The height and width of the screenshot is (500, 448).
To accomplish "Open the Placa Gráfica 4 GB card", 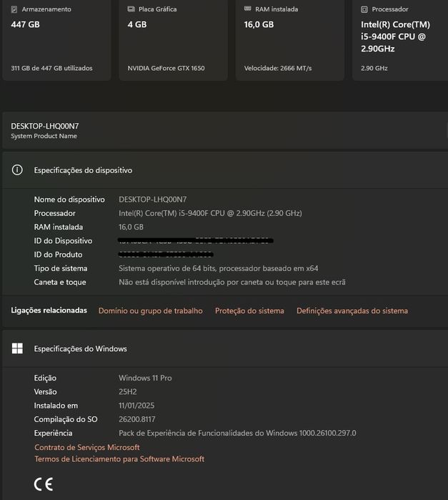I will click(x=174, y=39).
